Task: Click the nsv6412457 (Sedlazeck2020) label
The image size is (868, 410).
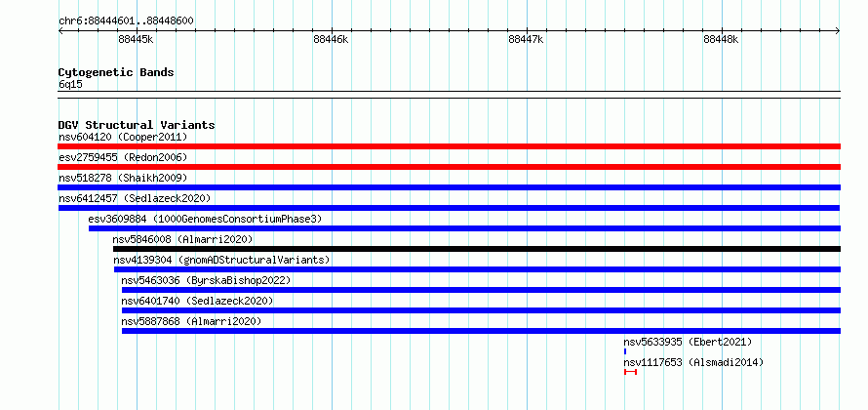Action: (x=135, y=198)
